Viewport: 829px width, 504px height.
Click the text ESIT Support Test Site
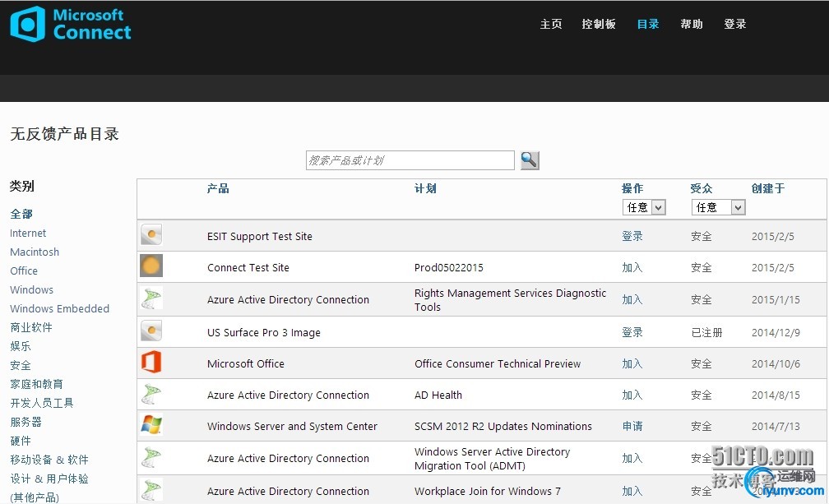260,236
